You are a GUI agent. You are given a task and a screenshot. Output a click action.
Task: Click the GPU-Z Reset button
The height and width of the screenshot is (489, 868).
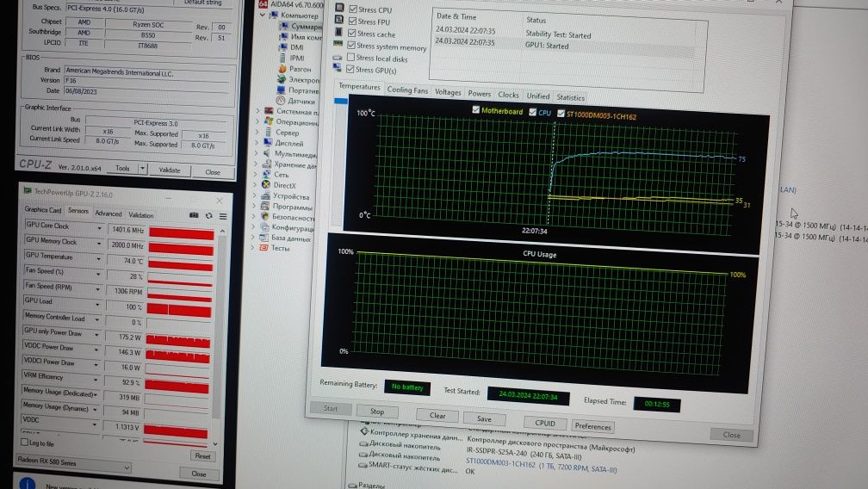pyautogui.click(x=202, y=455)
